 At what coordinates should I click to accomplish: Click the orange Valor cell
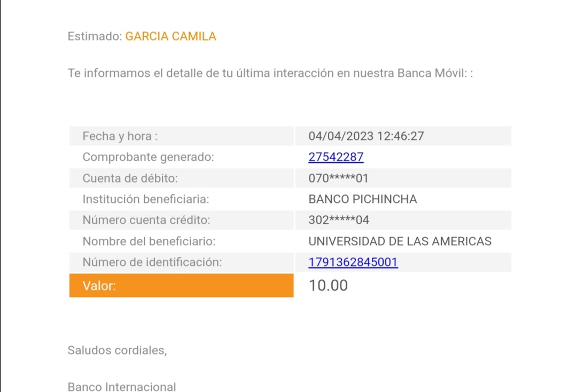point(181,286)
